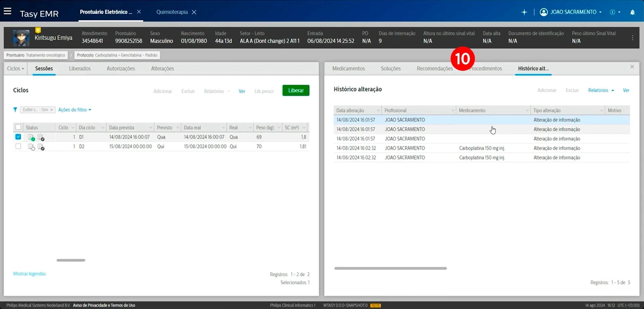Click the blue filter funnel icon

15,110
